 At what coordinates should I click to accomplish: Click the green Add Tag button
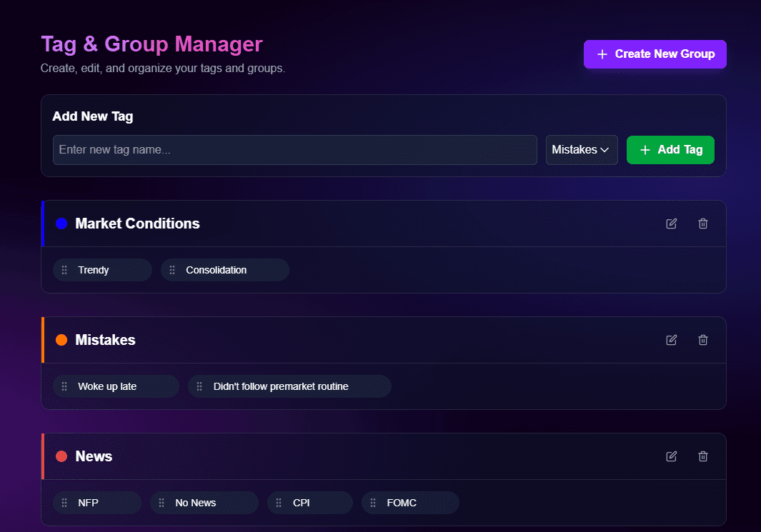(x=670, y=150)
